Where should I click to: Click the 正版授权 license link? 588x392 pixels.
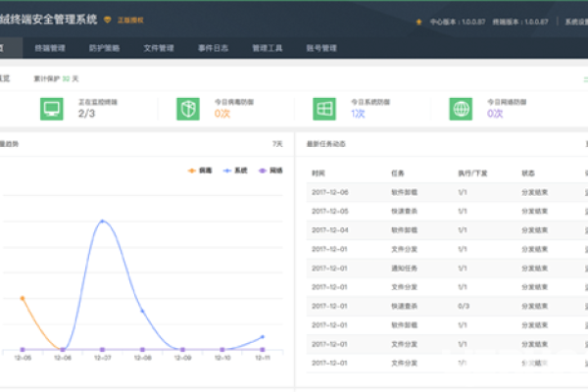130,20
